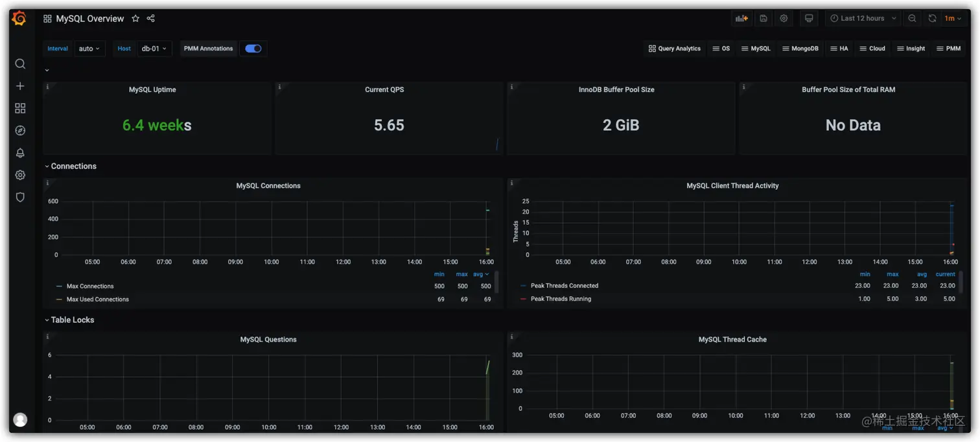The width and height of the screenshot is (980, 442).
Task: Open the HA dashboards menu
Action: (839, 49)
